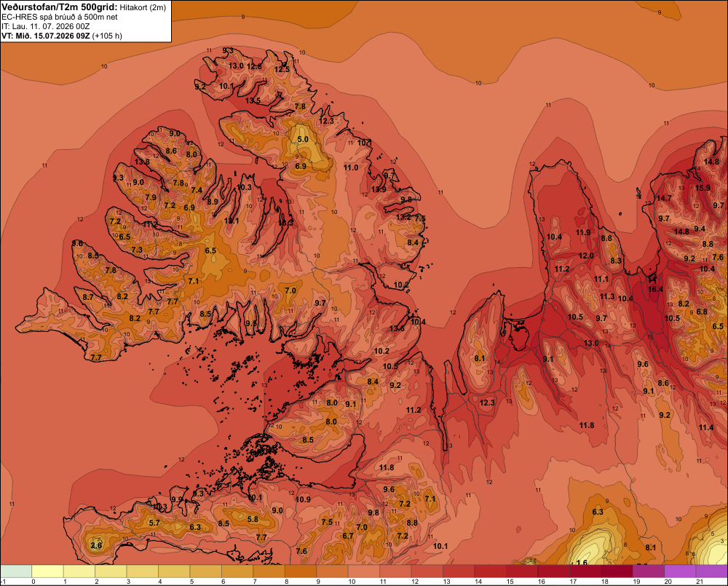Image resolution: width=728 pixels, height=586 pixels.
Task: Click the 10.9 temperature value
Action: [x=303, y=499]
